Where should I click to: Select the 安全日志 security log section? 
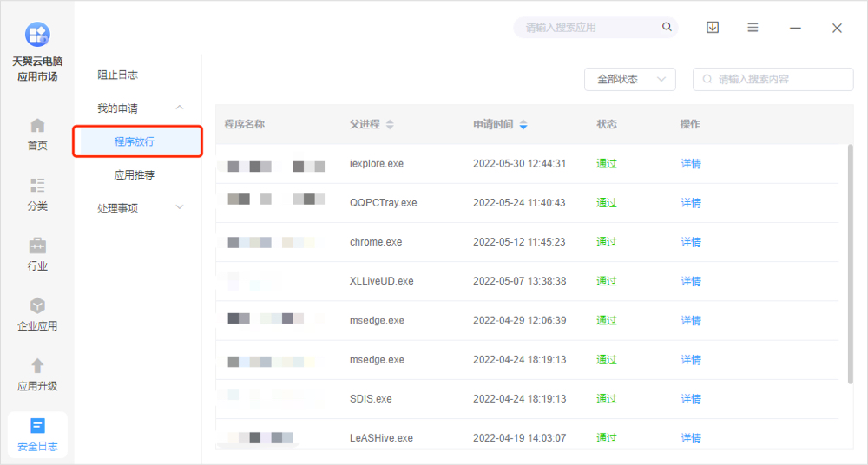click(37, 436)
